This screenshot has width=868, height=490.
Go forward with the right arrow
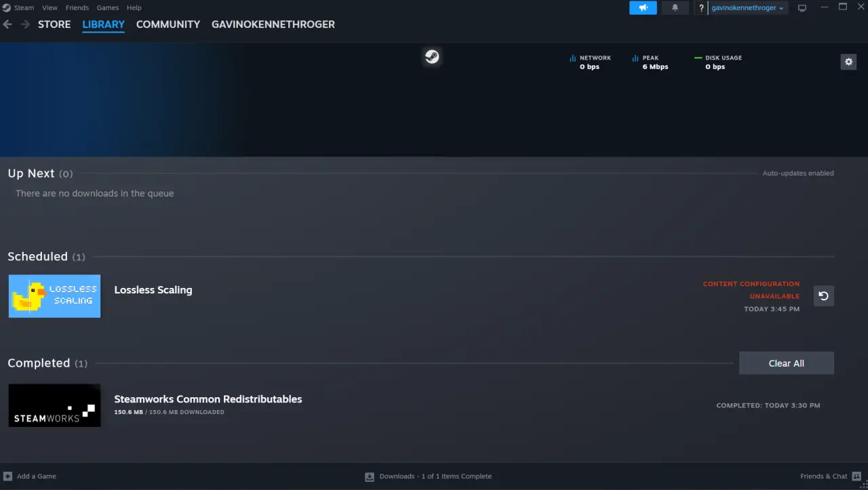click(25, 24)
